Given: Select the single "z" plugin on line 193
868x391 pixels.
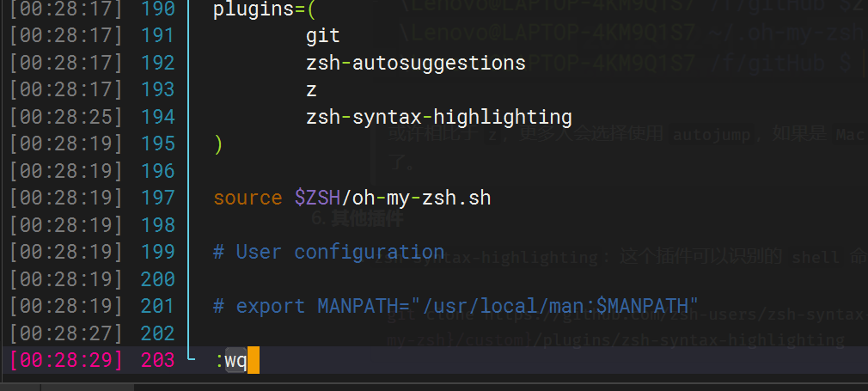Looking at the screenshot, I should 311,89.
